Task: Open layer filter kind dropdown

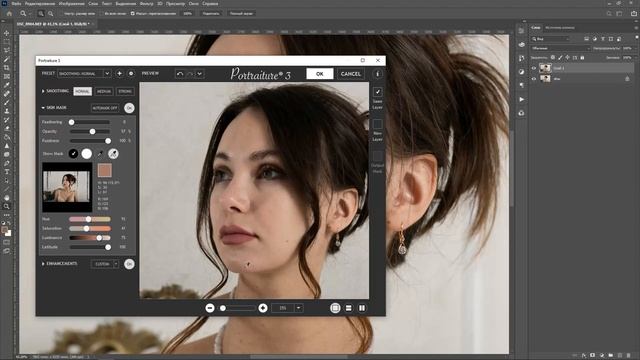Action: [x=551, y=39]
